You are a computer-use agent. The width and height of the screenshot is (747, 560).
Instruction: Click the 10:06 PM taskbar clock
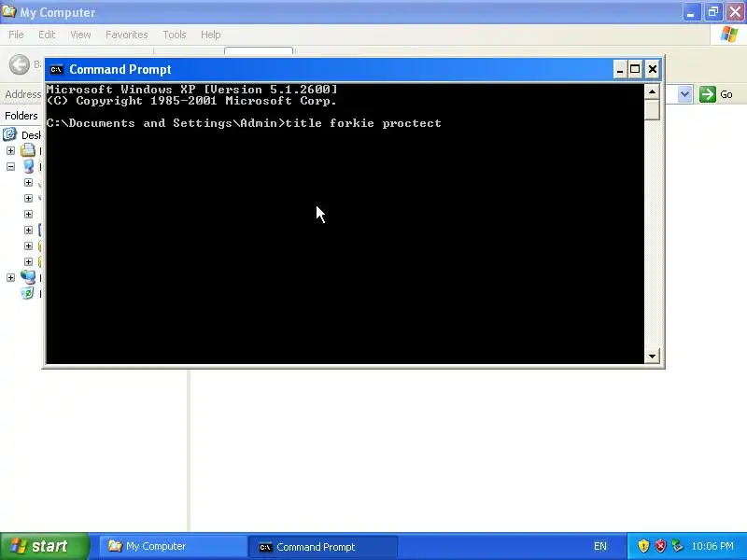click(x=712, y=546)
